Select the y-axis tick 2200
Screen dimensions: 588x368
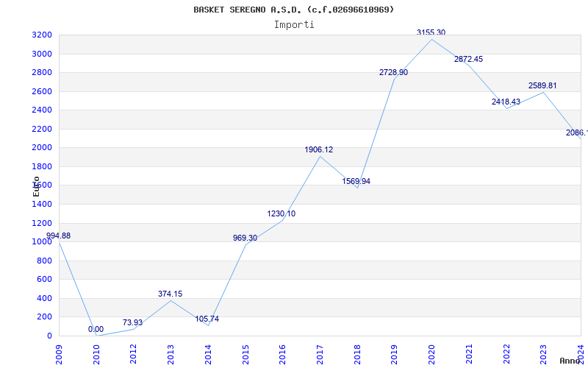42,129
